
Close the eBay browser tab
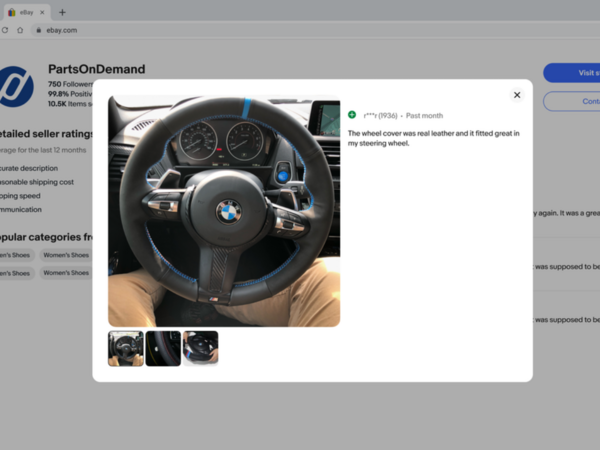tap(42, 12)
